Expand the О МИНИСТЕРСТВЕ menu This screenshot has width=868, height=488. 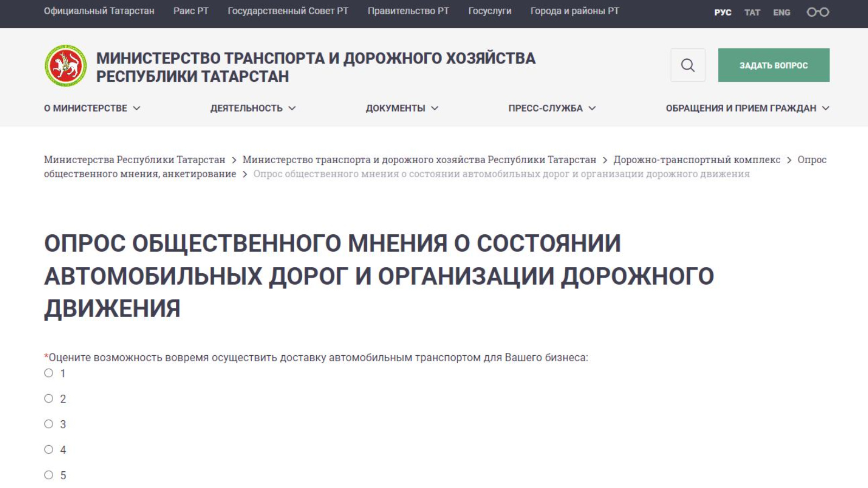tap(92, 108)
